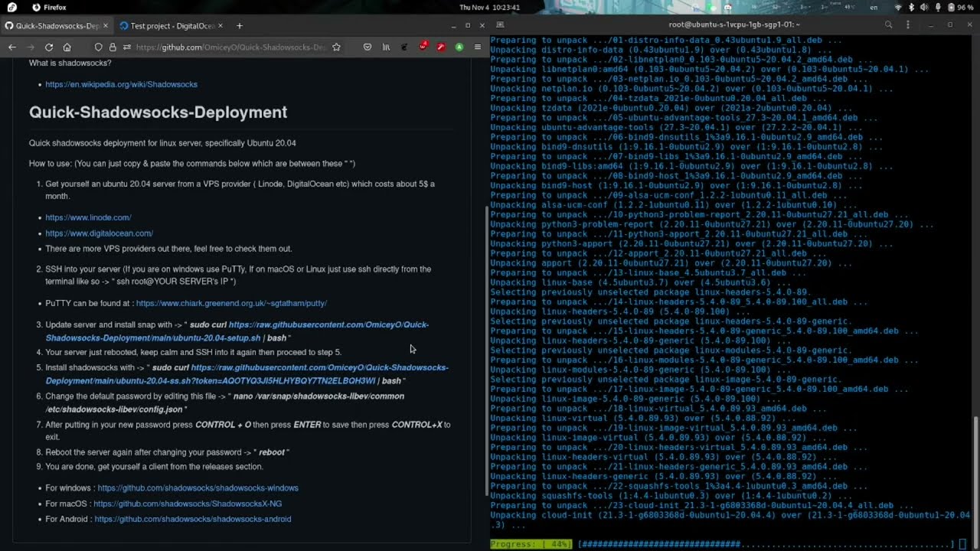Viewport: 980px width, 551px height.
Task: Click the terminal vertical scrollbar
Action: 976,482
